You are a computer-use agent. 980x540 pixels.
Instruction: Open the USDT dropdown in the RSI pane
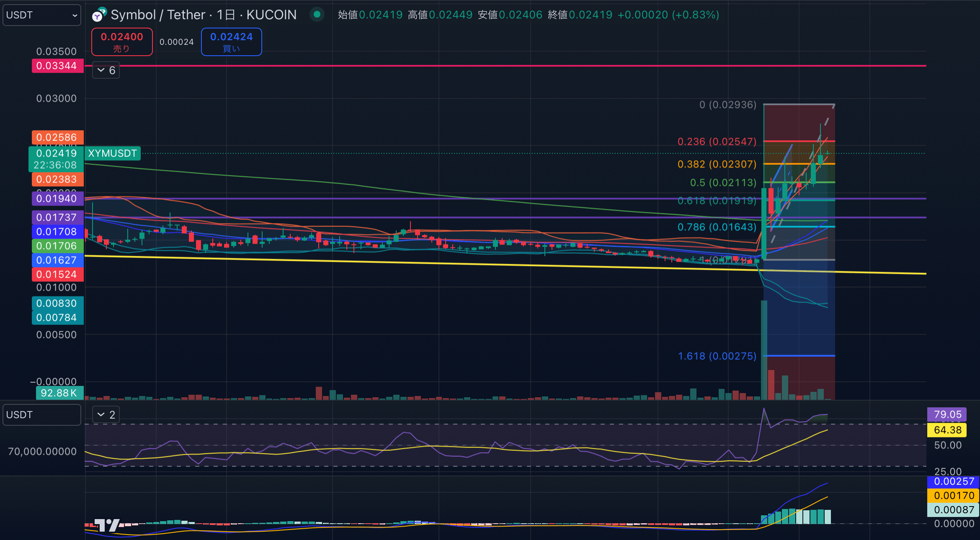41,415
